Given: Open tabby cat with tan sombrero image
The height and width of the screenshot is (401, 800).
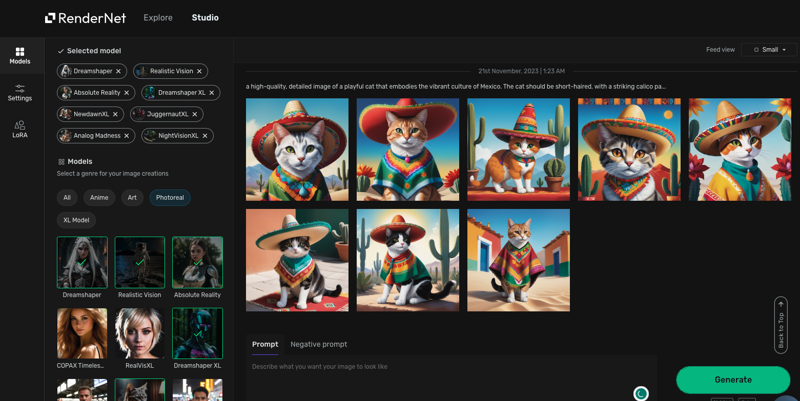Looking at the screenshot, I should pos(629,149).
